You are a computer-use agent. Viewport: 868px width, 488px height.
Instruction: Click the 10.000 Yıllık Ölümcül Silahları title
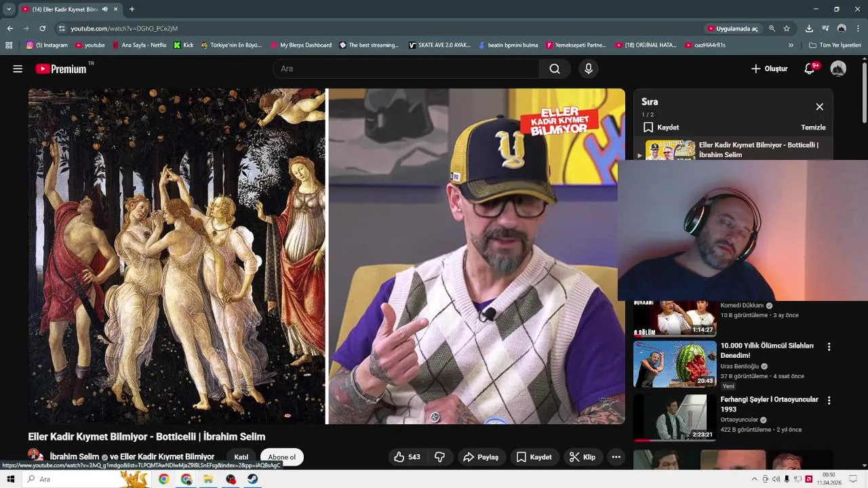[767, 350]
